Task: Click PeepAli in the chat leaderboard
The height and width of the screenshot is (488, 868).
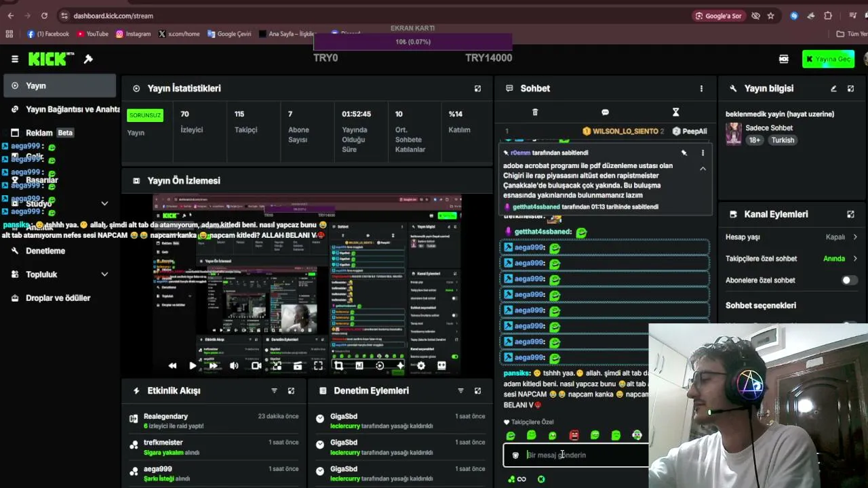Action: point(694,131)
